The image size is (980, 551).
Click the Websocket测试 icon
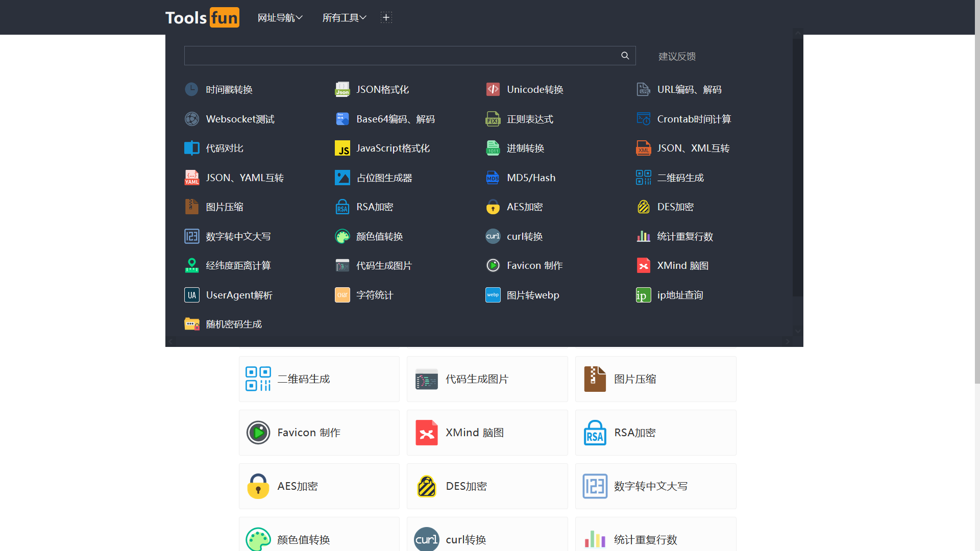pyautogui.click(x=191, y=119)
